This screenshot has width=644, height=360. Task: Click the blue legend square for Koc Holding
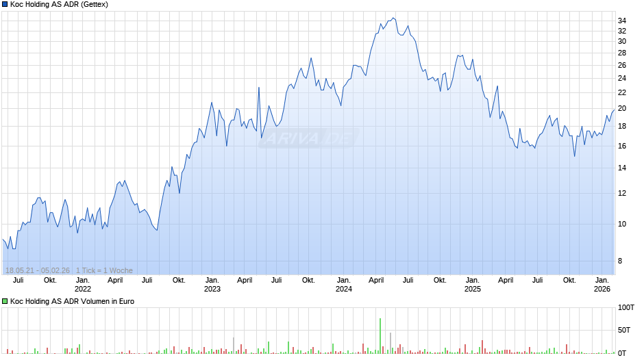click(x=5, y=5)
